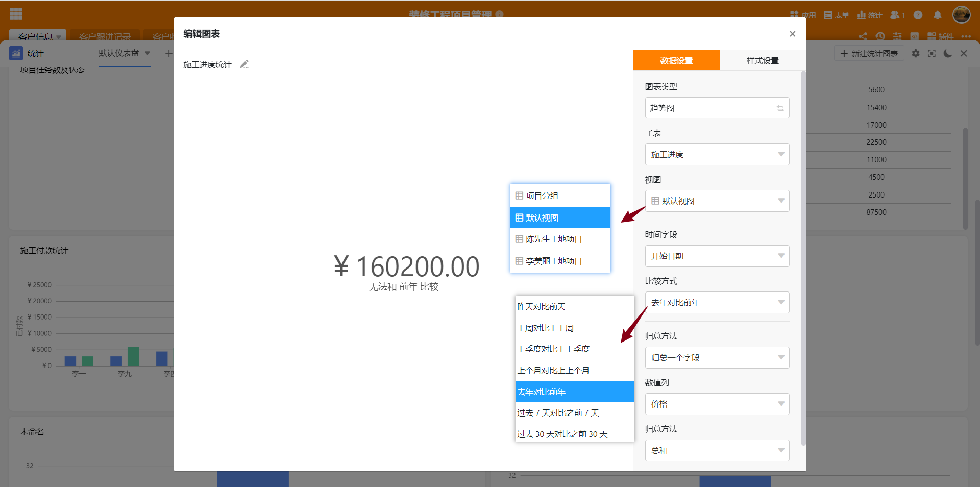Expand the 数值列 价格 dropdown

[x=717, y=404]
